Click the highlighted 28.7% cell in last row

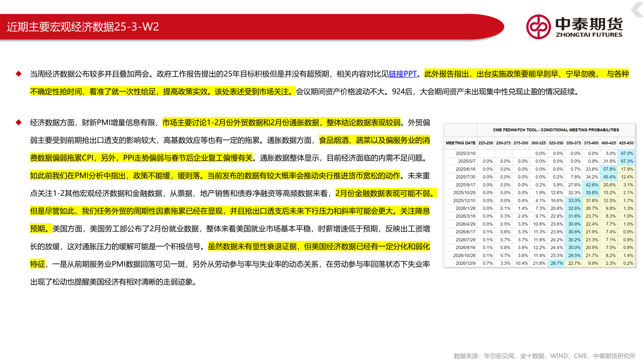[556, 263]
